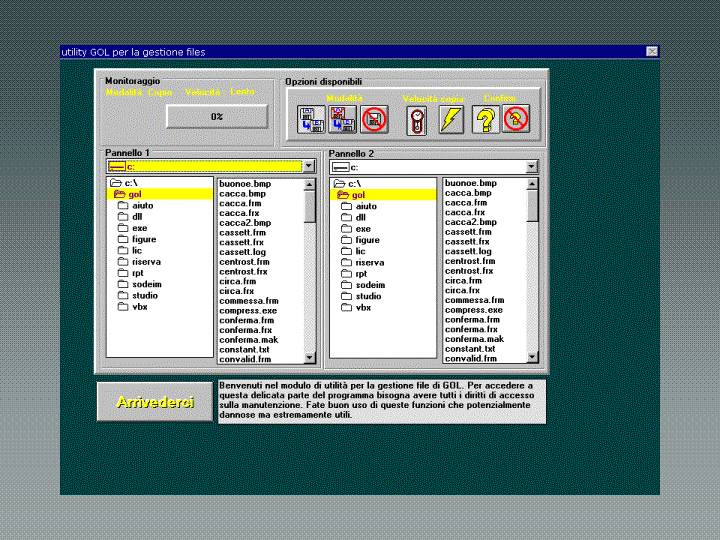Screen dimensions: 720x540
Task: Open the Pannello 2 drive dropdown
Action: [532, 167]
